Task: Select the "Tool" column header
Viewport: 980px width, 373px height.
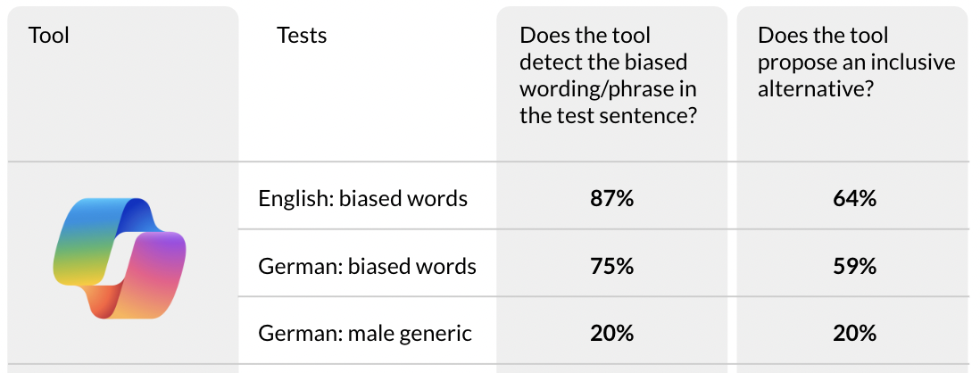Action: 49,36
